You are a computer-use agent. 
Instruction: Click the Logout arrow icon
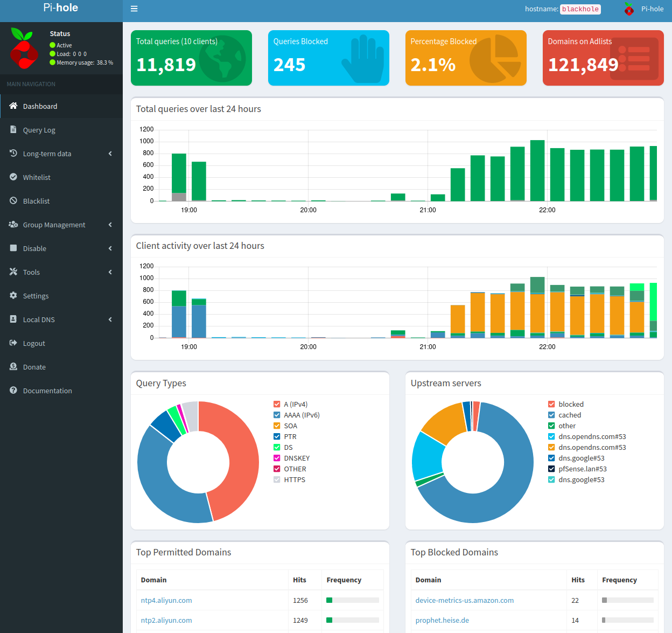pyautogui.click(x=13, y=343)
